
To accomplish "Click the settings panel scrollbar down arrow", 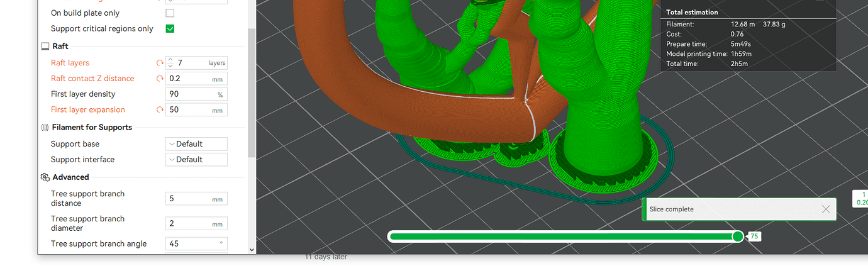I will click(x=252, y=250).
